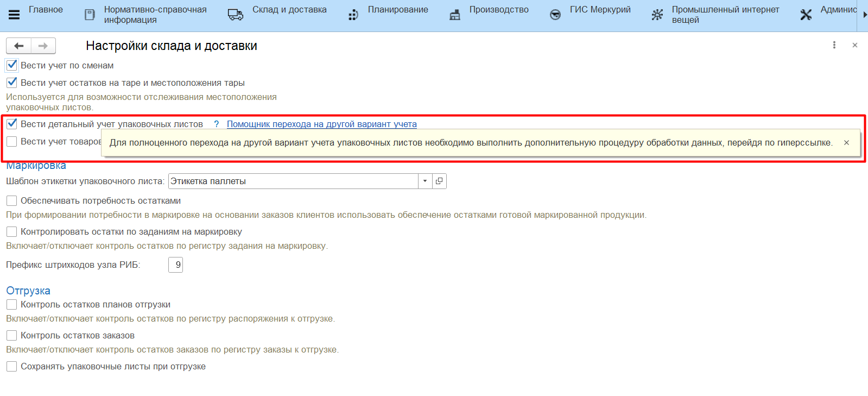
Task: Click the Префикс штрихкодов узла РИБ field
Action: [x=176, y=265]
